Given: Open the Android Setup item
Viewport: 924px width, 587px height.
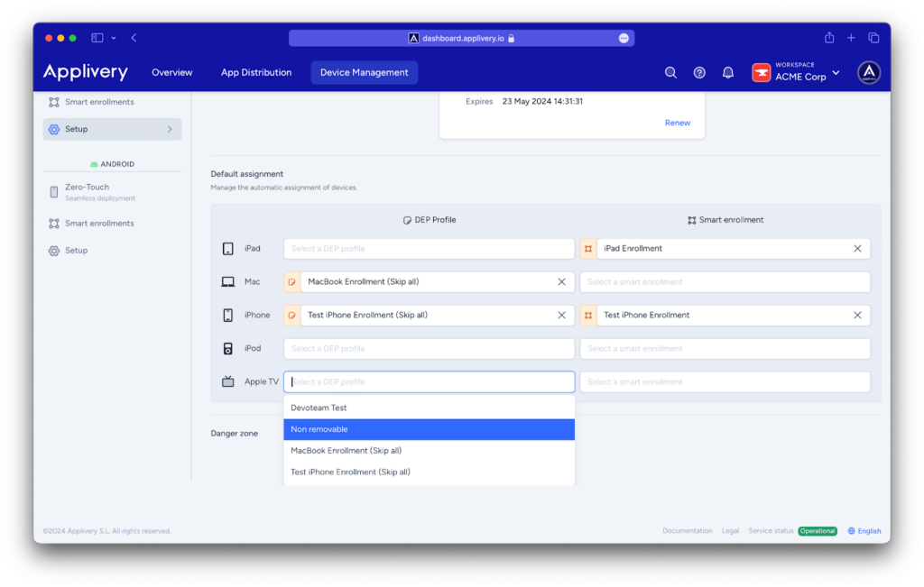Looking at the screenshot, I should pyautogui.click(x=112, y=251).
